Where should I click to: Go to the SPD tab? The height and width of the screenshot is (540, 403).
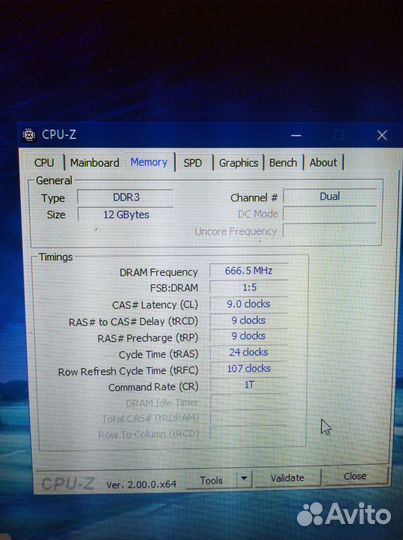pos(193,163)
